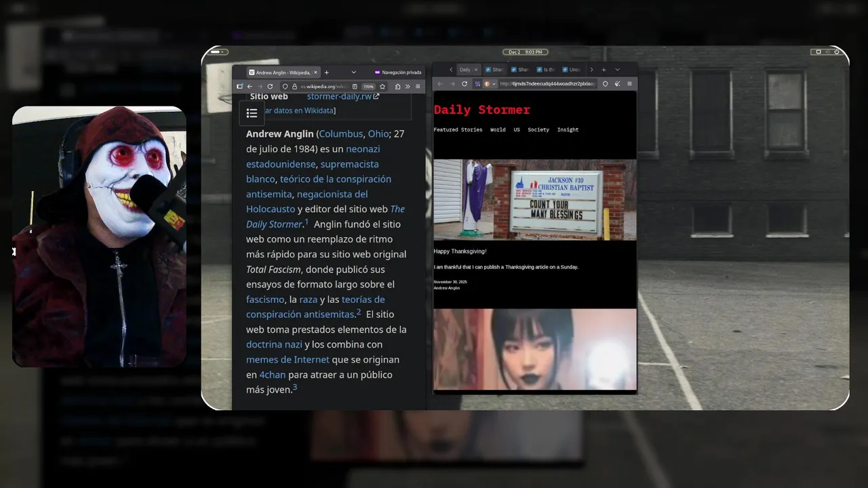The height and width of the screenshot is (488, 868).
Task: Go back in the right browser window
Action: pos(440,84)
